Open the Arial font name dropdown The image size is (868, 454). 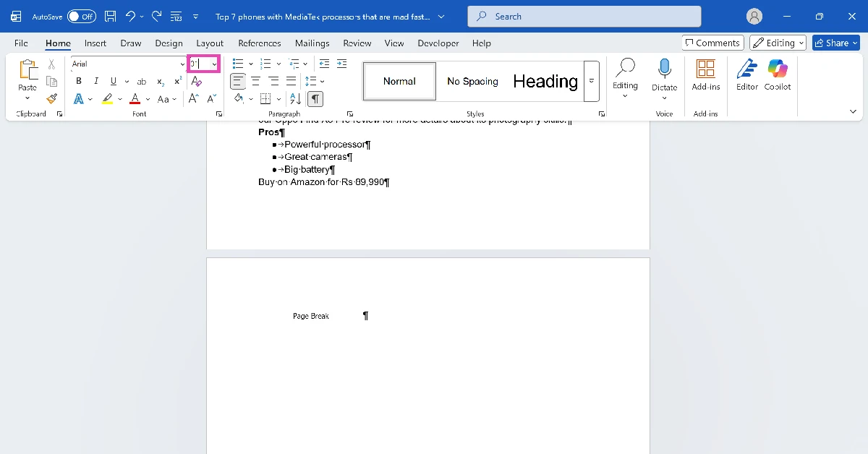(182, 64)
